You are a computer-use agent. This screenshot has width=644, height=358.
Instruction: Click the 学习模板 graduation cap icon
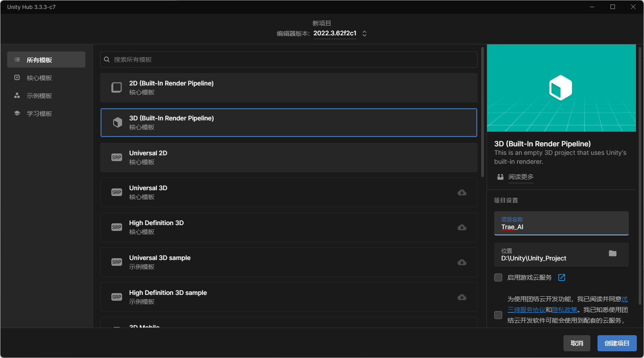(17, 113)
